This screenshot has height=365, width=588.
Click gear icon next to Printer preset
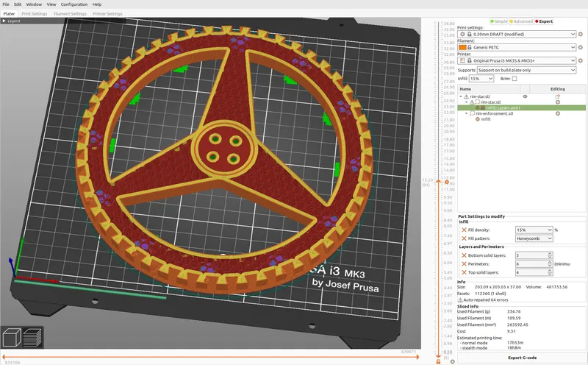[581, 60]
